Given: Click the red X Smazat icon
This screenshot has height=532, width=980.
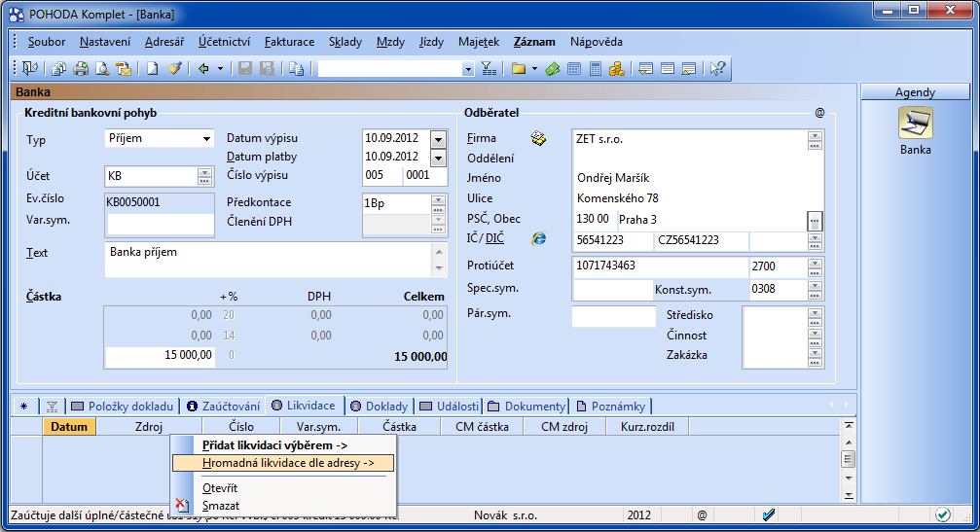Looking at the screenshot, I should (x=181, y=505).
